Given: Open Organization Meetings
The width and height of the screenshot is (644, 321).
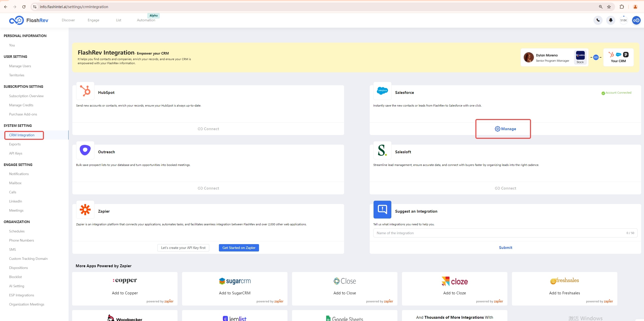Looking at the screenshot, I should tap(27, 304).
